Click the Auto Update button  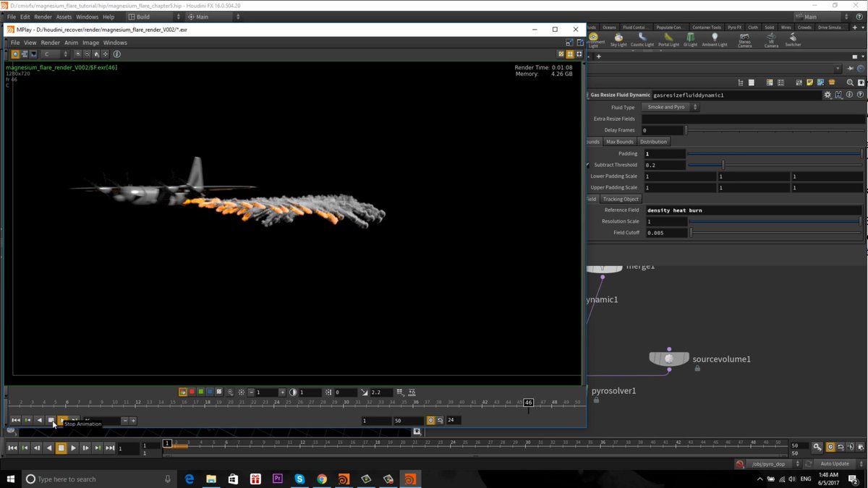point(835,463)
